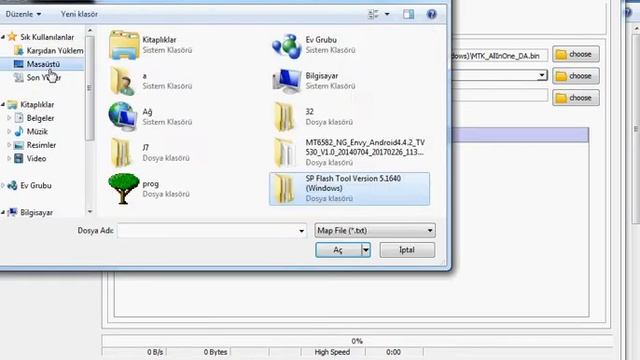Open the Düzenle dropdown menu
This screenshot has width=640, height=360.
tap(23, 14)
